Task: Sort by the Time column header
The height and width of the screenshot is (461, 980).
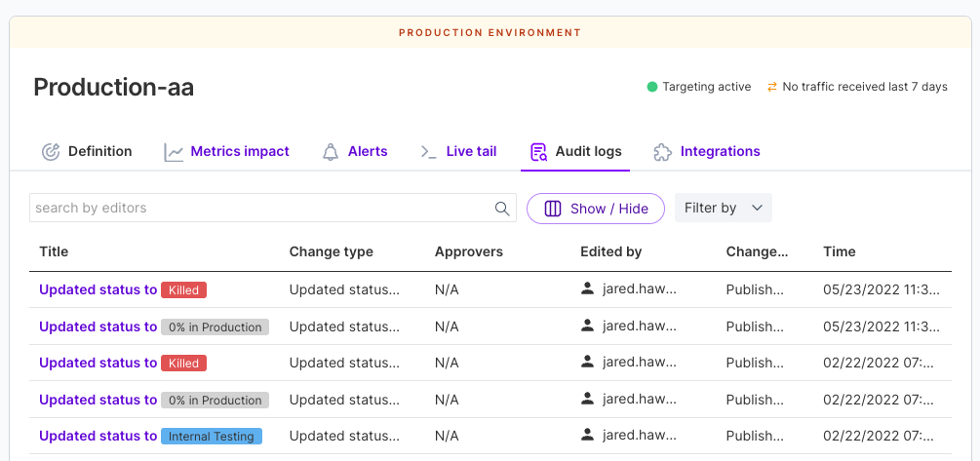Action: point(839,251)
